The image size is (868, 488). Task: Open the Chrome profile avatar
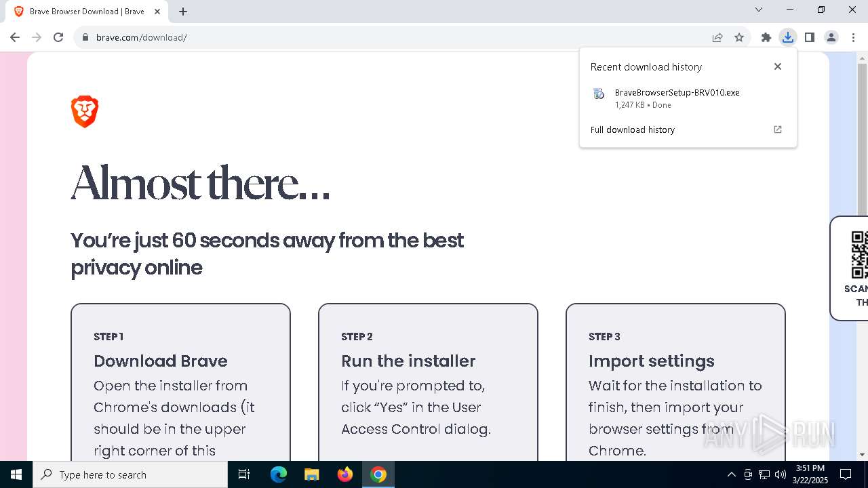pyautogui.click(x=831, y=37)
